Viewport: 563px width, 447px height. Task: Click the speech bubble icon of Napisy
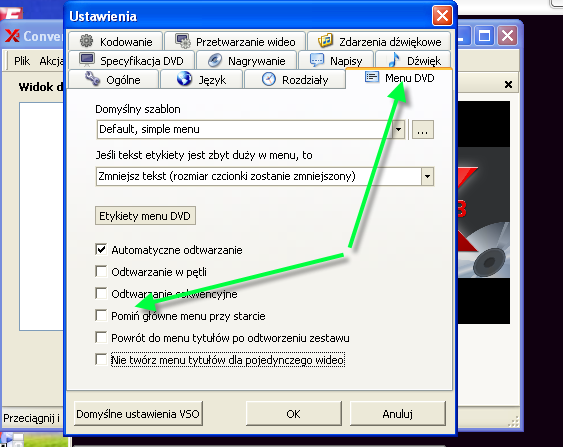click(x=317, y=60)
